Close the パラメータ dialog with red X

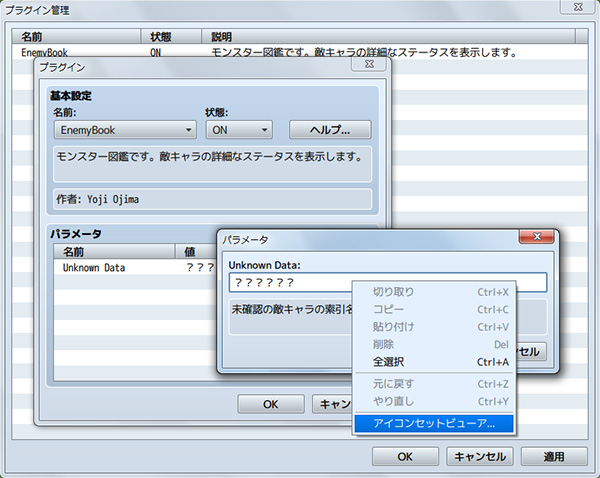click(536, 237)
